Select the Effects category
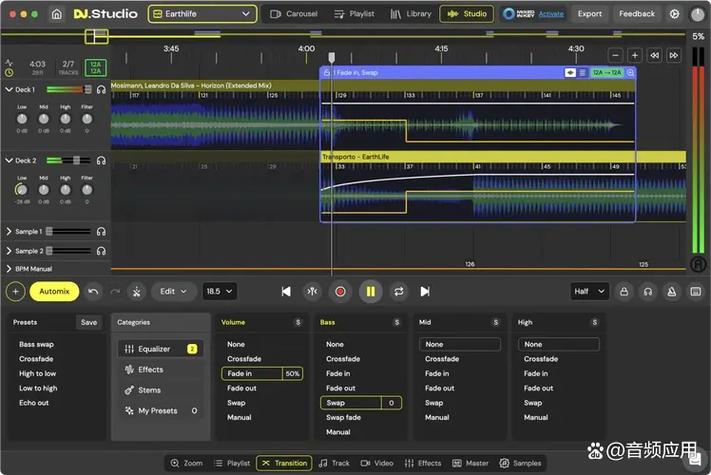The height and width of the screenshot is (475, 711). 151,370
